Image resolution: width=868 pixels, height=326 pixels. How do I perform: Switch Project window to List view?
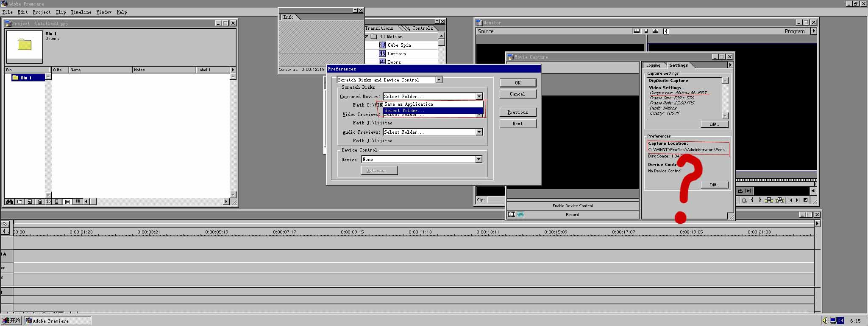(78, 202)
